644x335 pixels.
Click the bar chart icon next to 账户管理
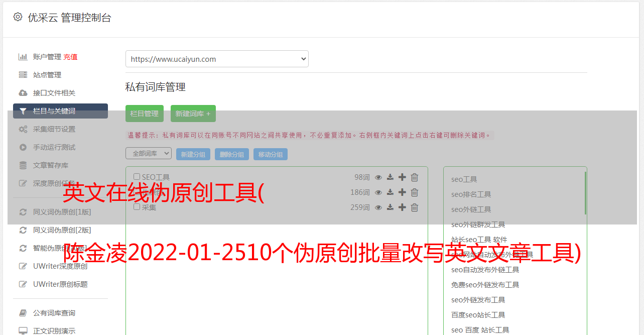point(23,57)
